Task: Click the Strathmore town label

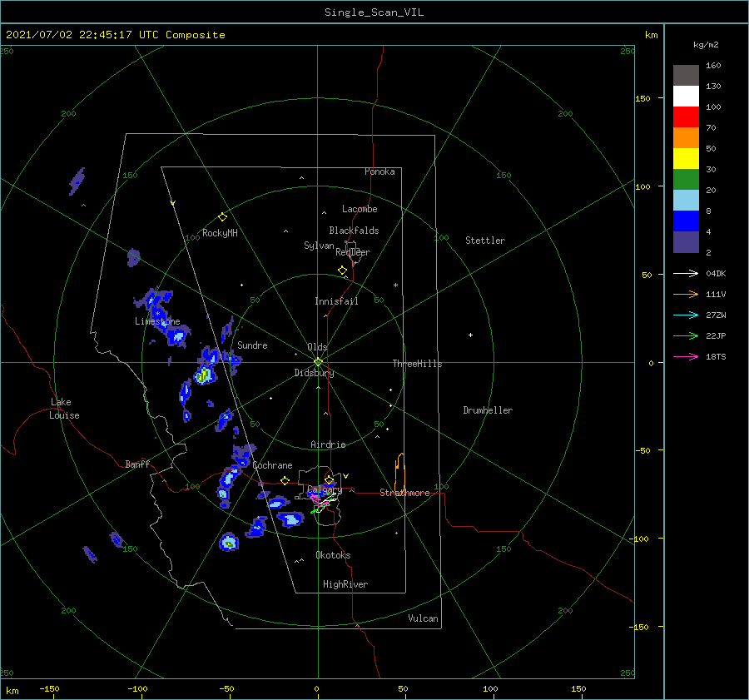Action: tap(404, 493)
